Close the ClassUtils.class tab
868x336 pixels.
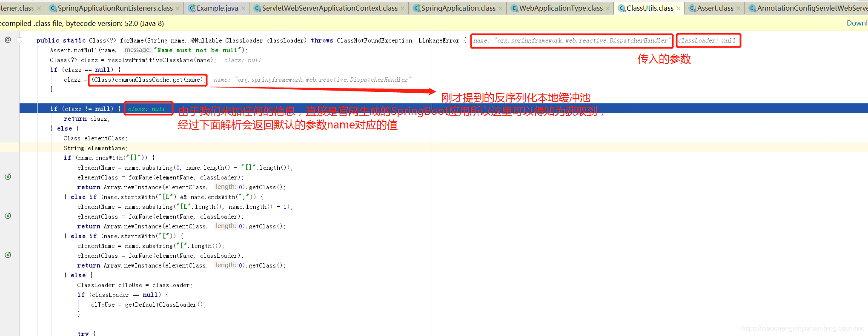pyautogui.click(x=678, y=9)
